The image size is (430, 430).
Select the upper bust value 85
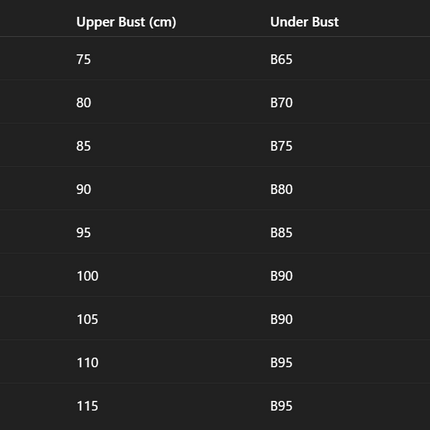point(83,146)
